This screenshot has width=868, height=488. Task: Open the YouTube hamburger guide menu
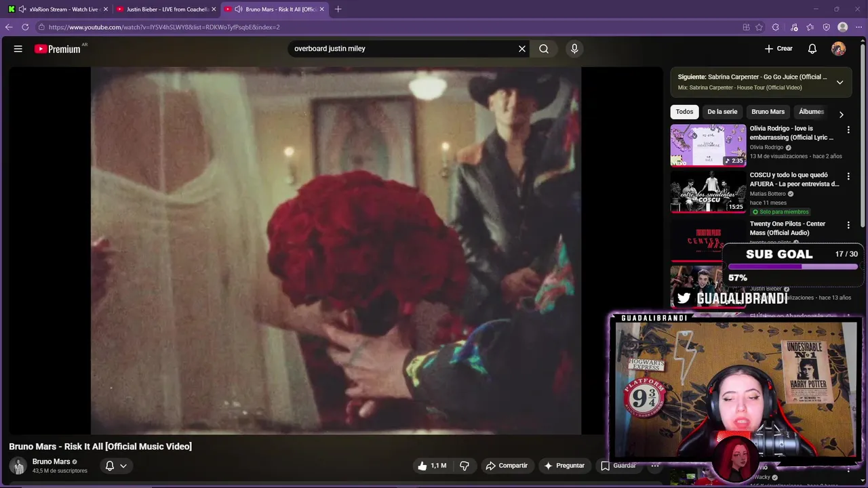coord(18,49)
